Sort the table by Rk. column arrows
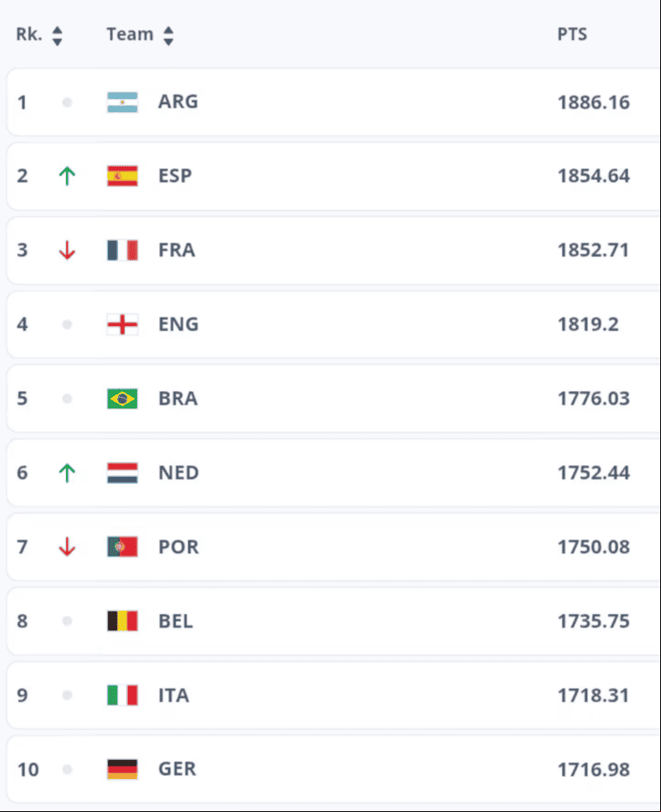Screen dimensions: 661x812 58,35
